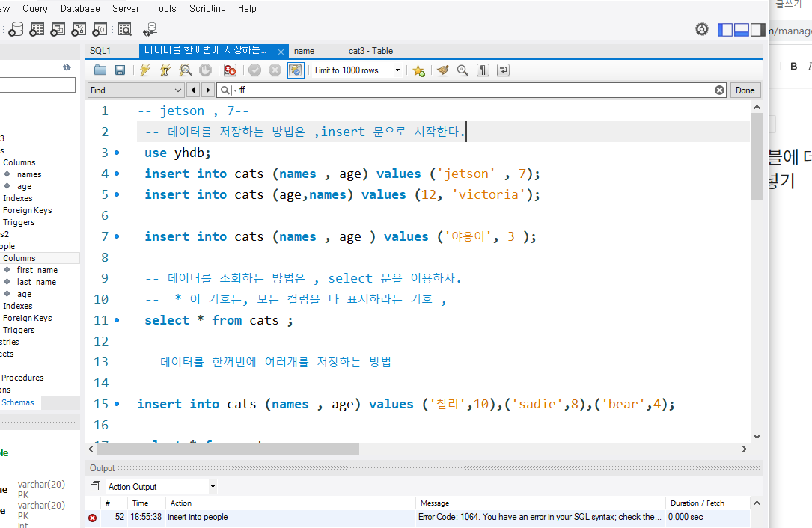Click the Foreign Keys node under first_name table
Image resolution: width=812 pixels, height=528 pixels.
pos(28,318)
